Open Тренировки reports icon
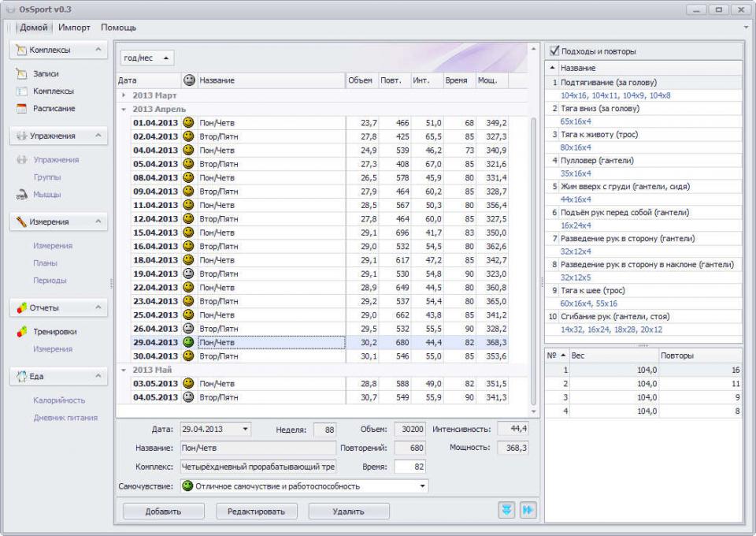 [21, 332]
